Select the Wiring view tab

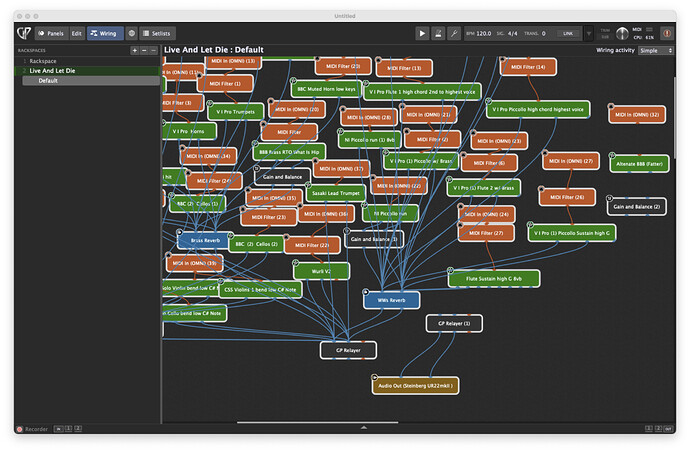point(105,33)
